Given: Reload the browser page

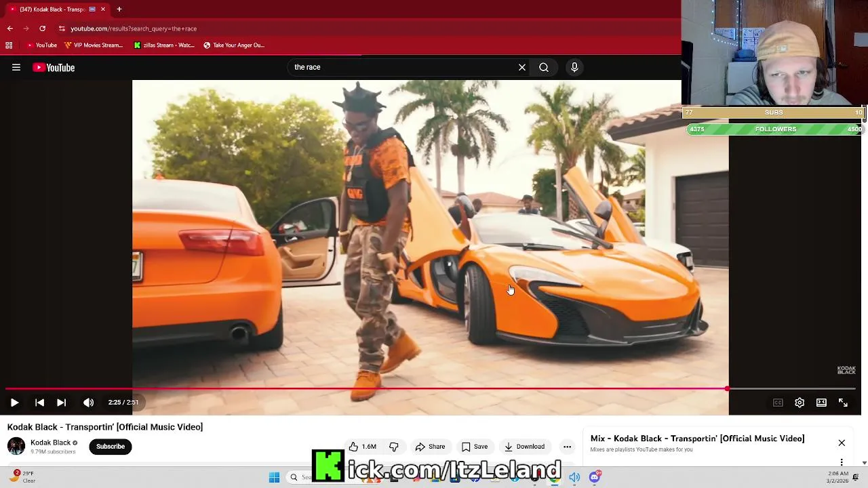Looking at the screenshot, I should (x=42, y=28).
